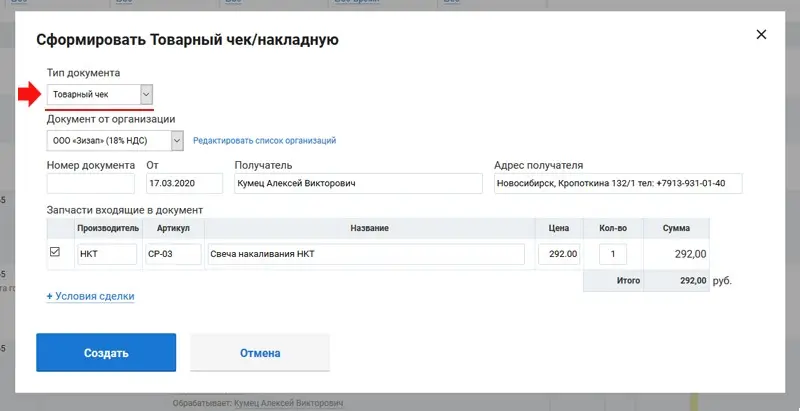This screenshot has height=411, width=800.
Task: Click the Название column header
Action: point(369,228)
